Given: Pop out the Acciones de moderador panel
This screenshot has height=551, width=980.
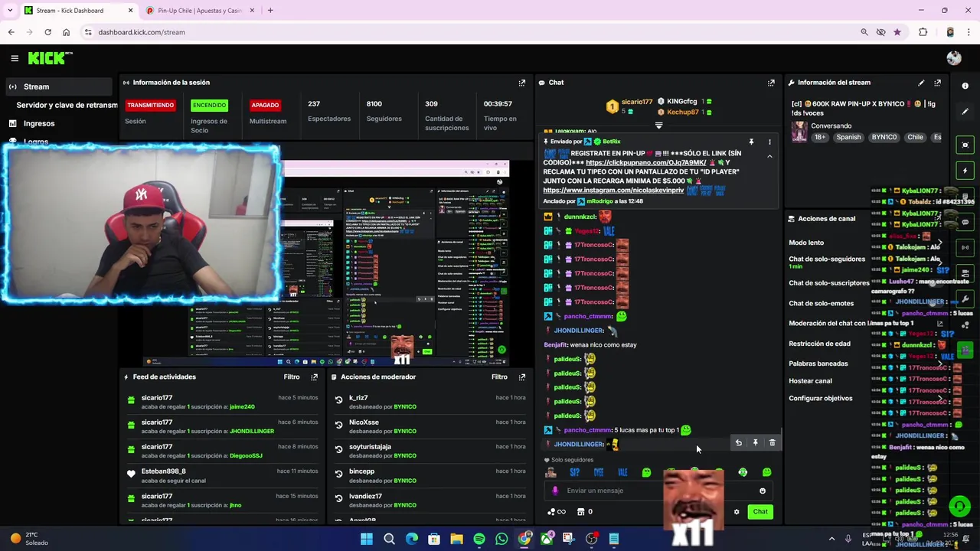Looking at the screenshot, I should point(522,377).
